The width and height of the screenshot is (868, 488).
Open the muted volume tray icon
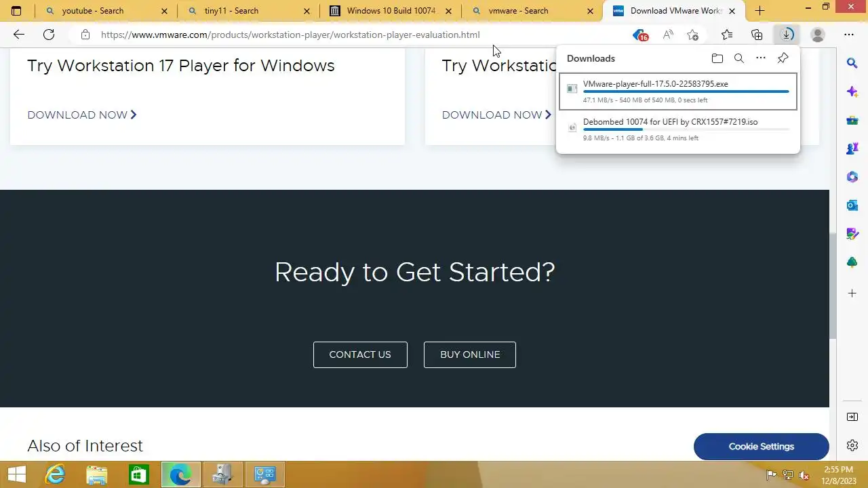(x=804, y=475)
